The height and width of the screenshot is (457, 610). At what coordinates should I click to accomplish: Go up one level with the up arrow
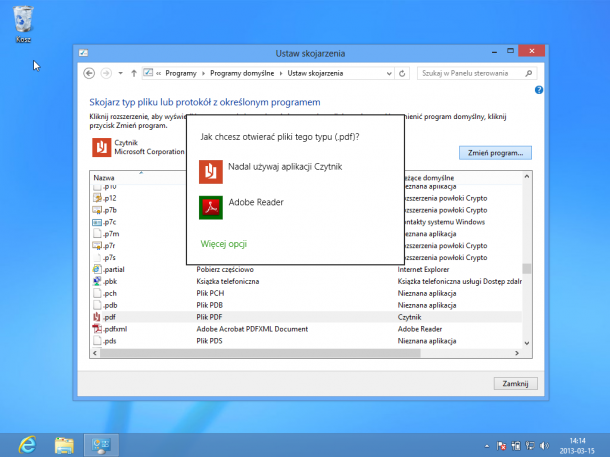134,73
